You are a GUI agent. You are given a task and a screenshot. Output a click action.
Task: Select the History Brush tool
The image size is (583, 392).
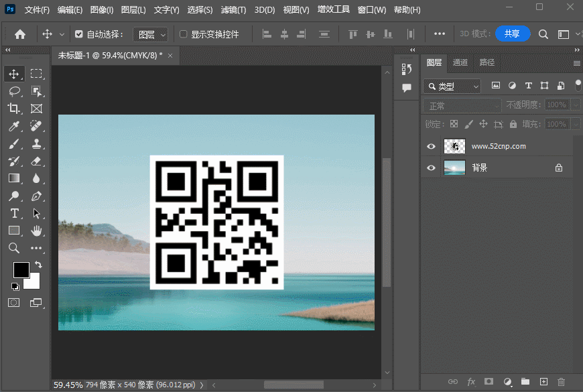pyautogui.click(x=14, y=161)
